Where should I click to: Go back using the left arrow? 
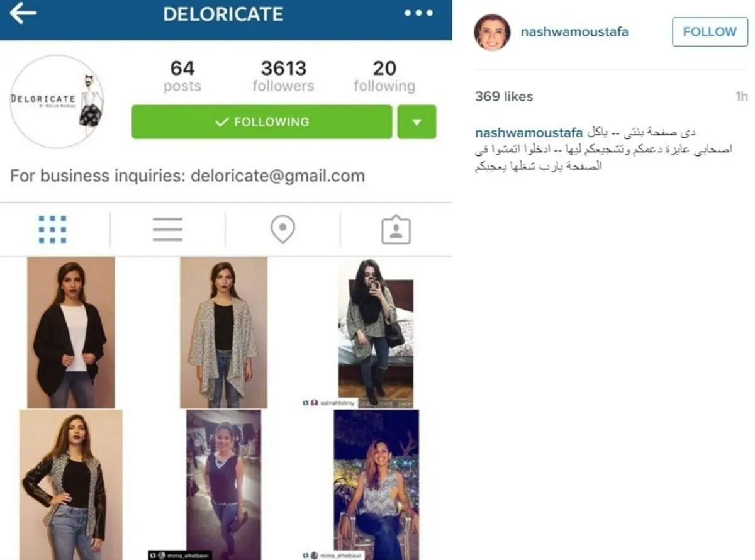23,13
